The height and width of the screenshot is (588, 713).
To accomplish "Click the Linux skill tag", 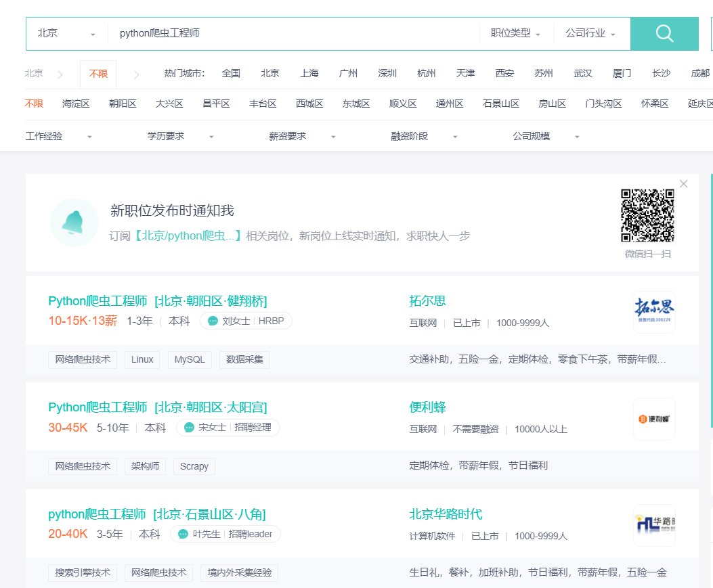I will pos(142,359).
